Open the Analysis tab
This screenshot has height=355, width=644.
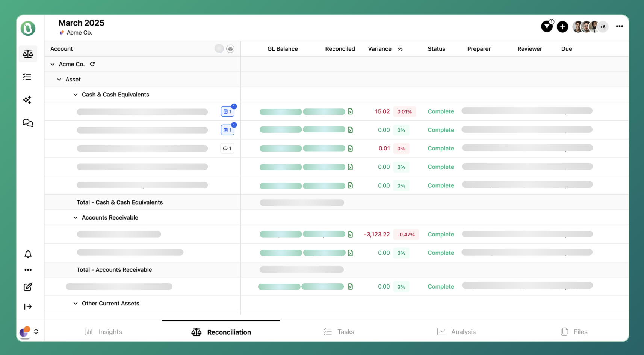click(456, 332)
